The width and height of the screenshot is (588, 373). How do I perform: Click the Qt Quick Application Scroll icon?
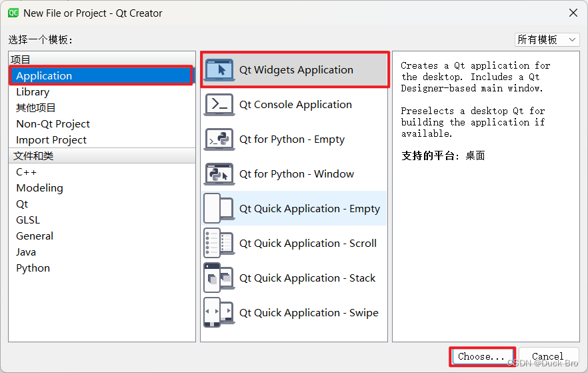(x=219, y=243)
